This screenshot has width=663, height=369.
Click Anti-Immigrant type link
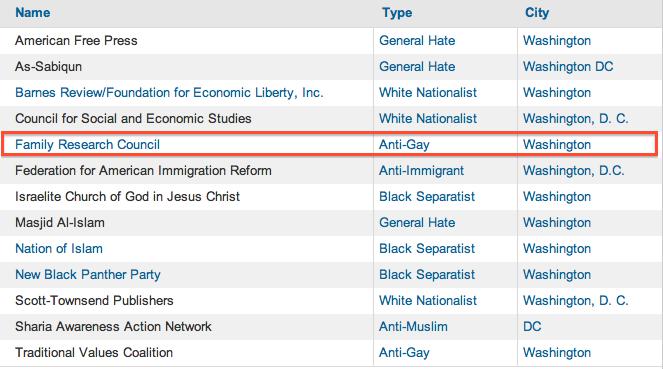point(421,171)
